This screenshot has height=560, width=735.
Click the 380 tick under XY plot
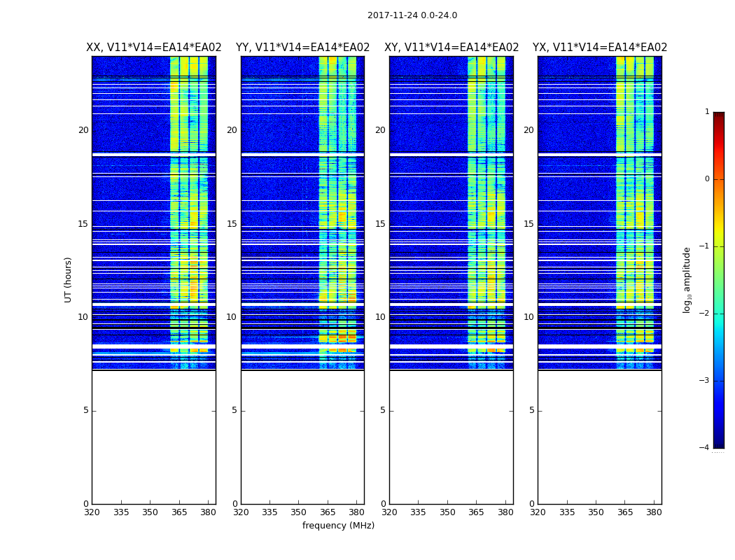pyautogui.click(x=505, y=512)
